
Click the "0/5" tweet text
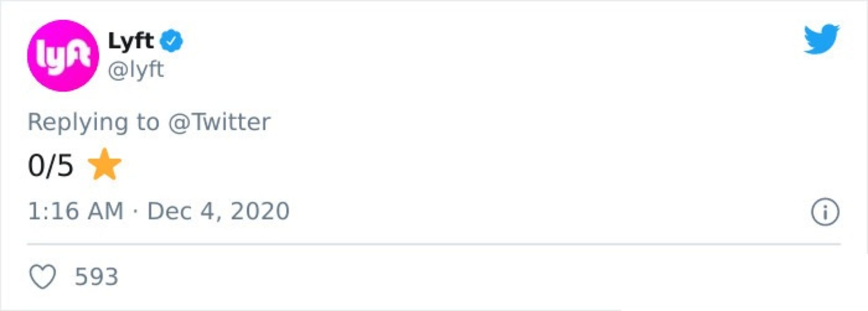[x=51, y=165]
